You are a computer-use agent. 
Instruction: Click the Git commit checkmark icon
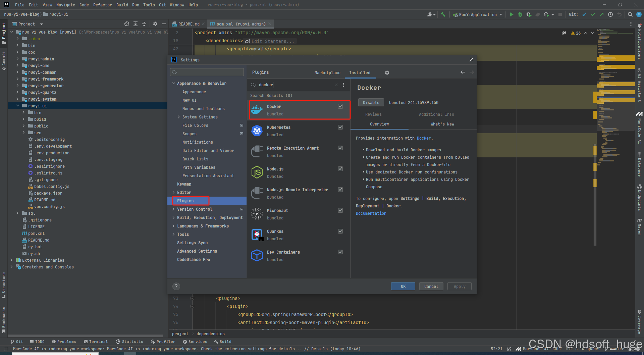coord(593,14)
